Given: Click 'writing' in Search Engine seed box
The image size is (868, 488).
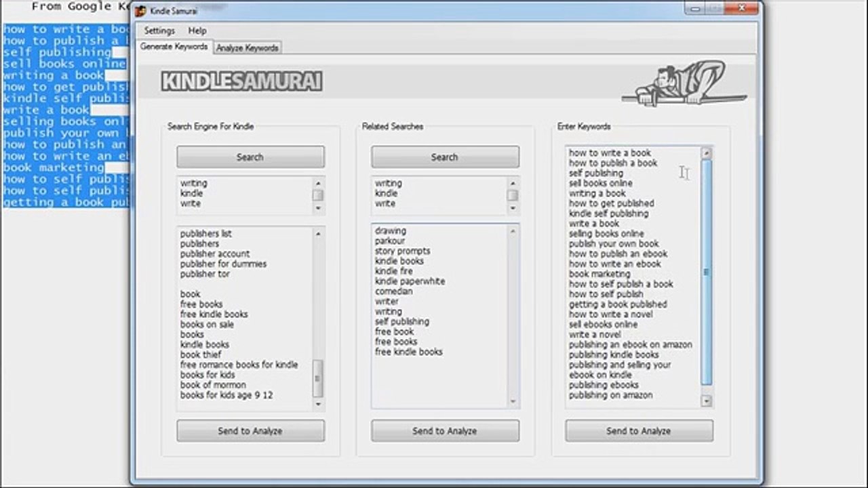Looking at the screenshot, I should [194, 183].
